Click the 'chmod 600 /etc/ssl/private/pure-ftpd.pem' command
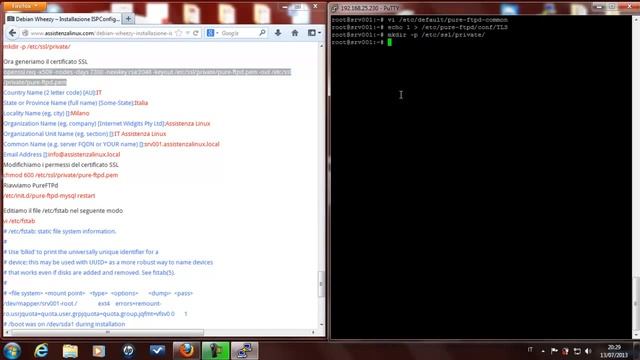The width and height of the screenshot is (640, 360). 60,175
